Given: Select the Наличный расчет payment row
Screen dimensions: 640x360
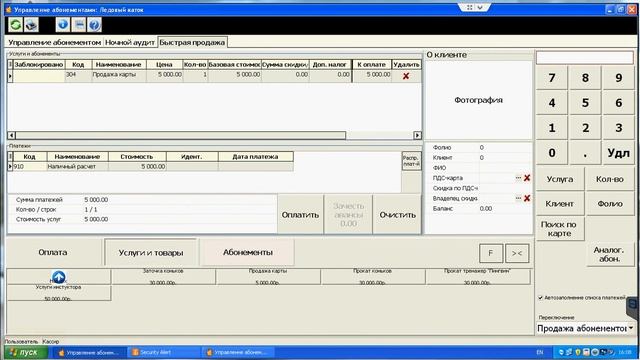Looking at the screenshot, I should (x=151, y=167).
